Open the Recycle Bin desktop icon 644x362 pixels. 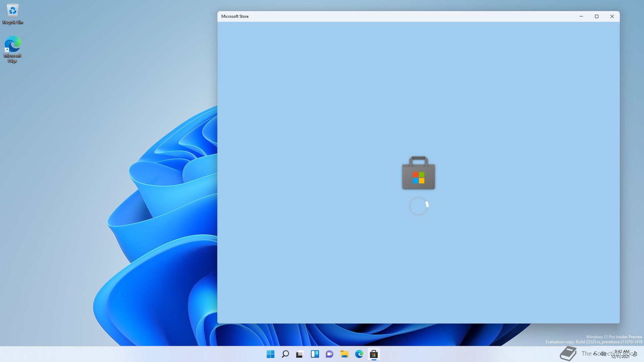click(x=13, y=14)
